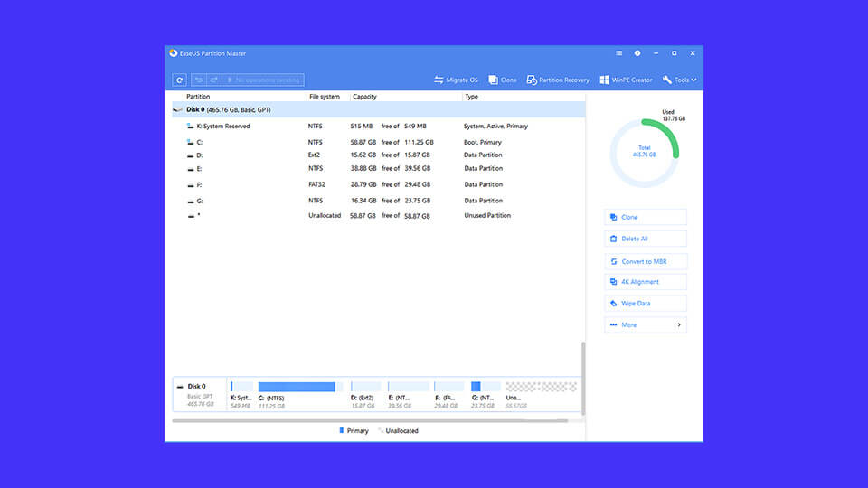This screenshot has height=488, width=868.
Task: Click the F: block in disk map
Action: point(449,395)
